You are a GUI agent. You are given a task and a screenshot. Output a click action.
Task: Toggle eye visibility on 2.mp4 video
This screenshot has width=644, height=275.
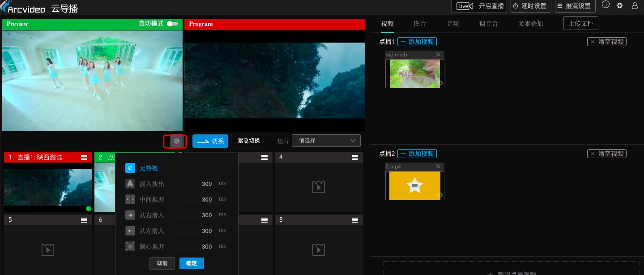point(440,195)
